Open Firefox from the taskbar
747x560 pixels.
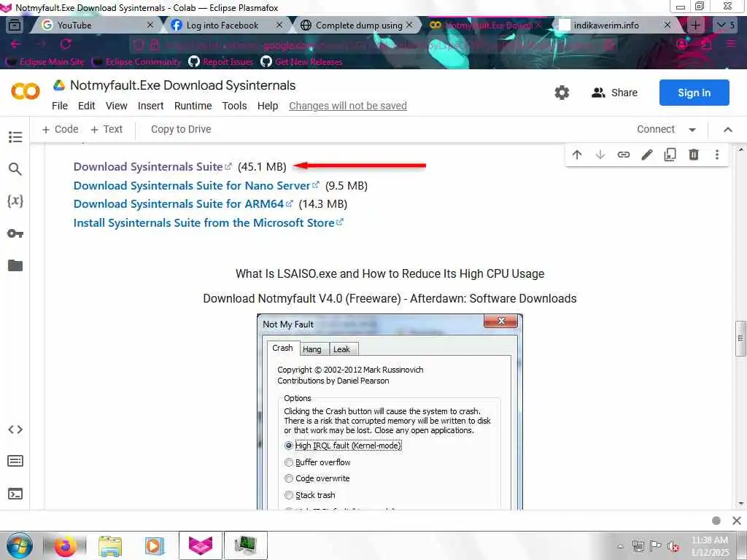65,545
